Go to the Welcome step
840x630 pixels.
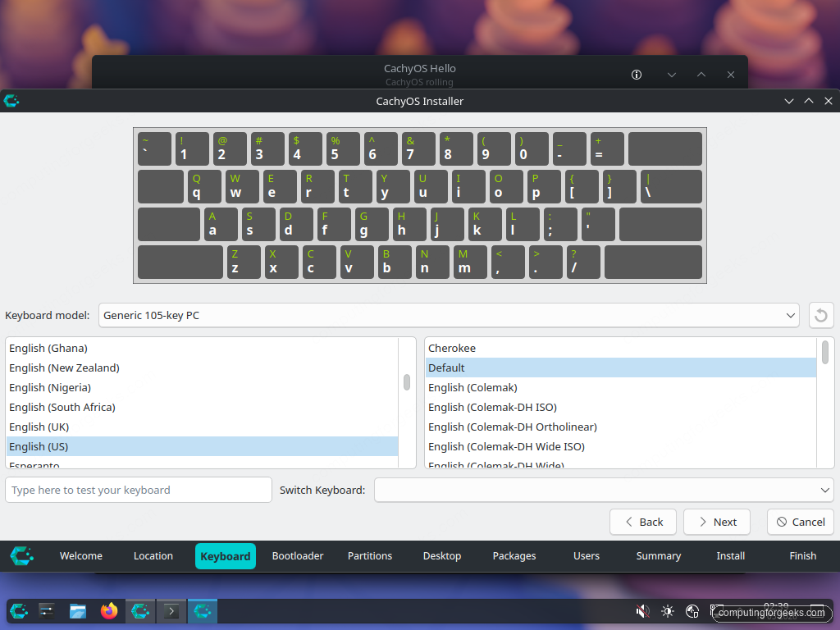point(81,555)
